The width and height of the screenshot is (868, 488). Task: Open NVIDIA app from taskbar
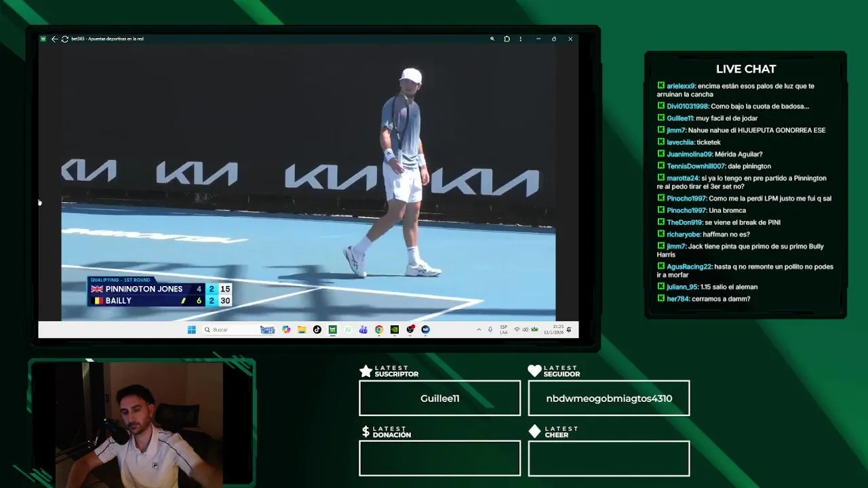coord(395,329)
